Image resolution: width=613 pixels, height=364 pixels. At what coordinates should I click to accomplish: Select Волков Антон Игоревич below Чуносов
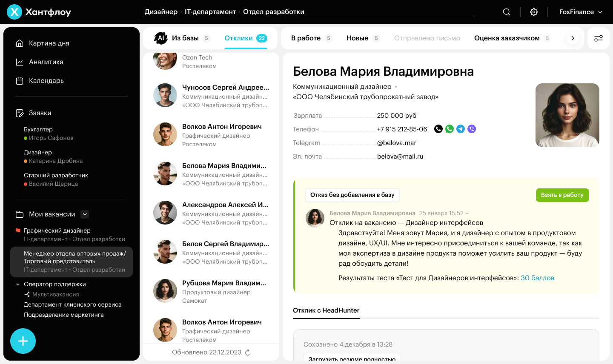pyautogui.click(x=211, y=135)
